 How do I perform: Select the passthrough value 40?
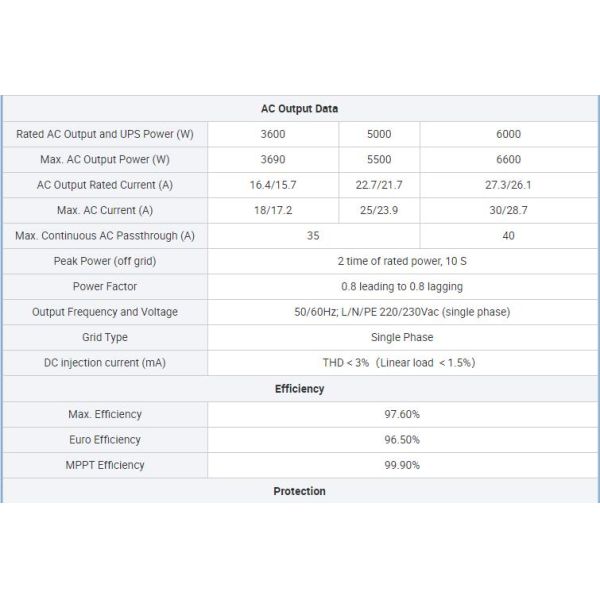click(508, 236)
